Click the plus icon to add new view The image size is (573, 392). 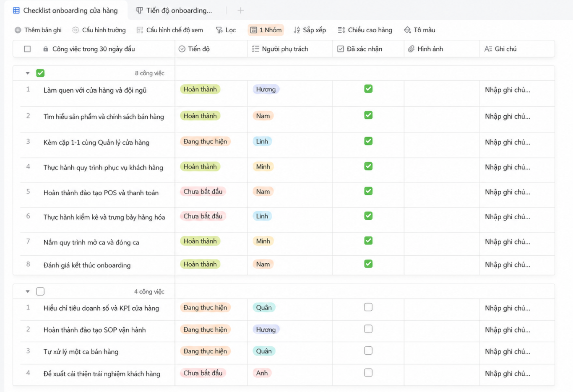pos(240,10)
